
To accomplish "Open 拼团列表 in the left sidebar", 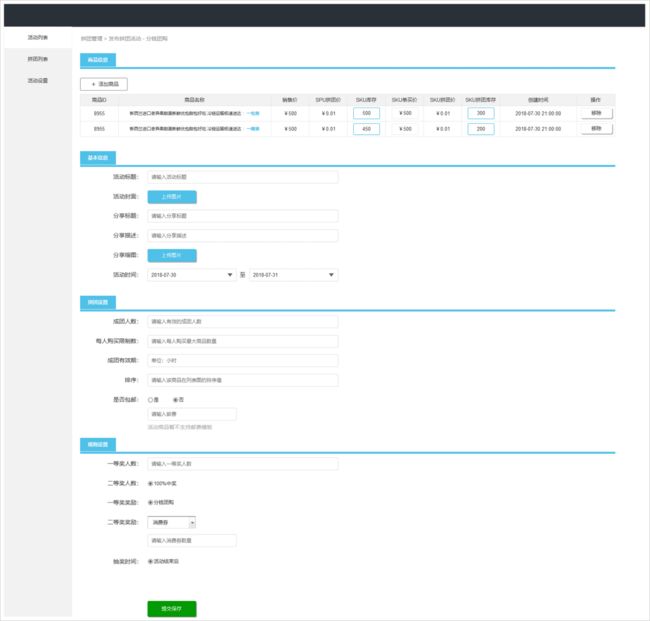I will (x=38, y=59).
